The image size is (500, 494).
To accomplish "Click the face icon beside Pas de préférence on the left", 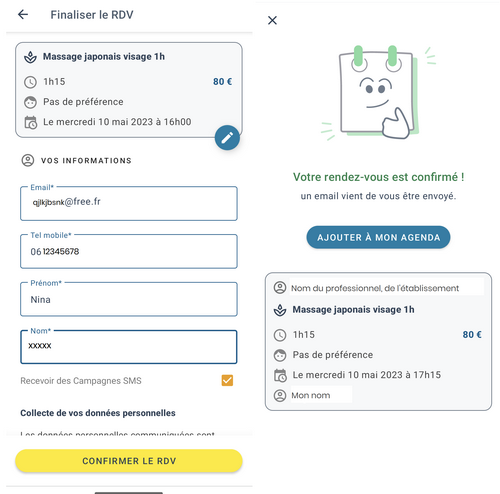I will click(30, 102).
